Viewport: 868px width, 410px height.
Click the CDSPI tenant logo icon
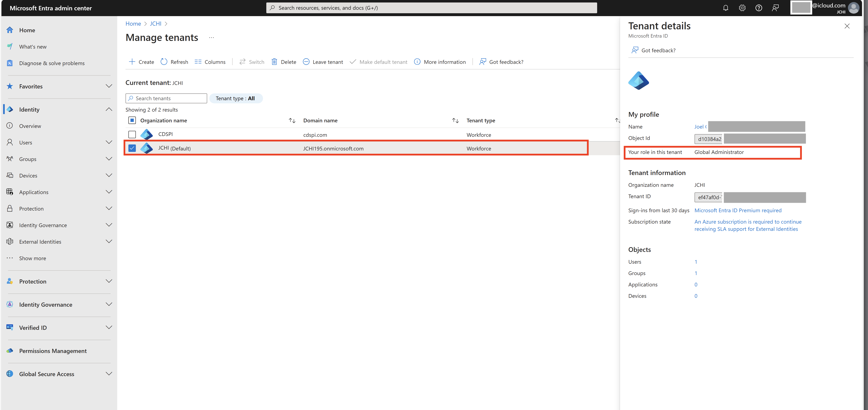[x=147, y=134]
